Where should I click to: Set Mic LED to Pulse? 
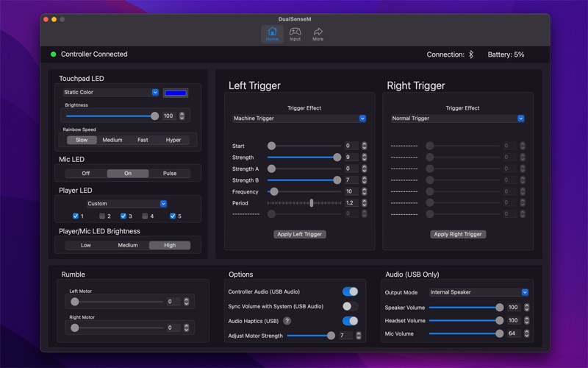pyautogui.click(x=170, y=173)
